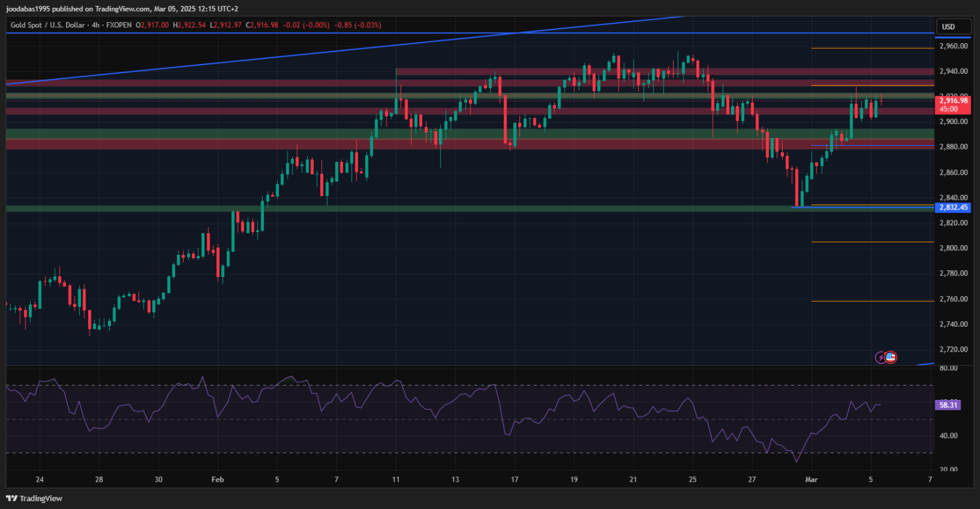The image size is (980, 509).
Task: Click the 2,760.00 price axis label
Action: 953,299
